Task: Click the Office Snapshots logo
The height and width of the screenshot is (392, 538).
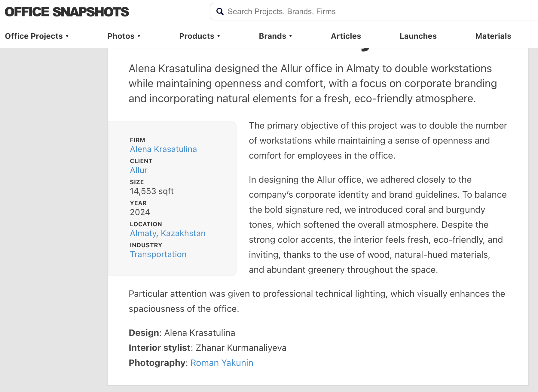Action: pos(67,12)
